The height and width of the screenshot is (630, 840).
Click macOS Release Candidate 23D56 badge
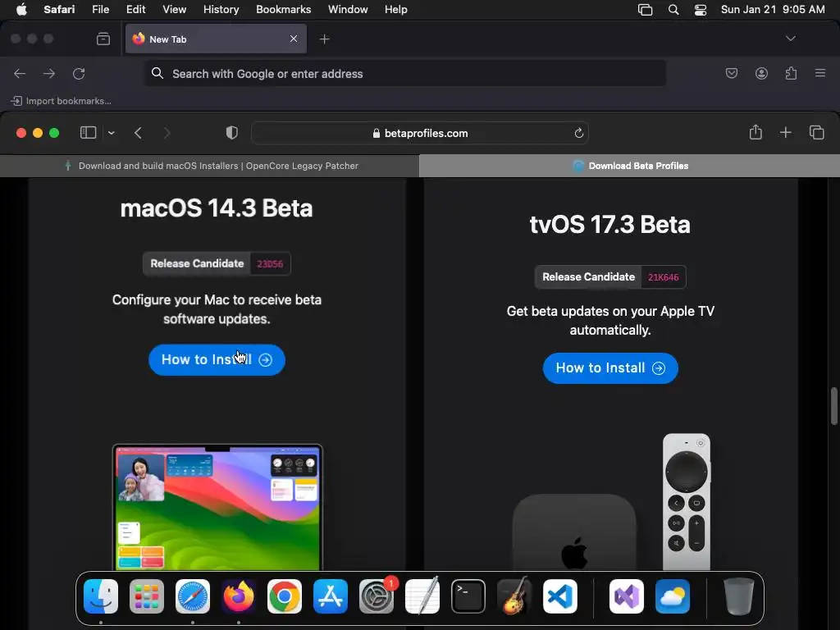217,263
